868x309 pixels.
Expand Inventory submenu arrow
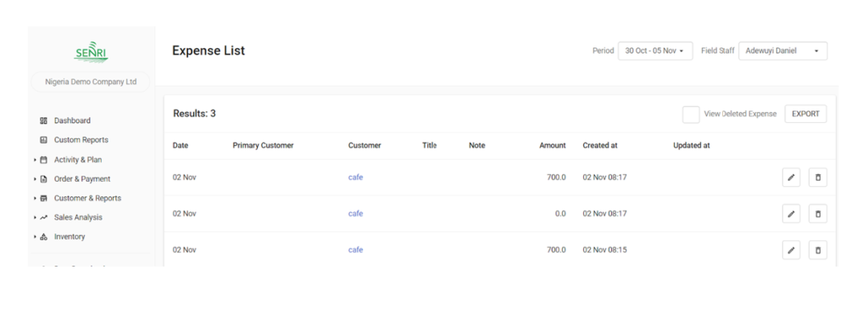point(35,237)
